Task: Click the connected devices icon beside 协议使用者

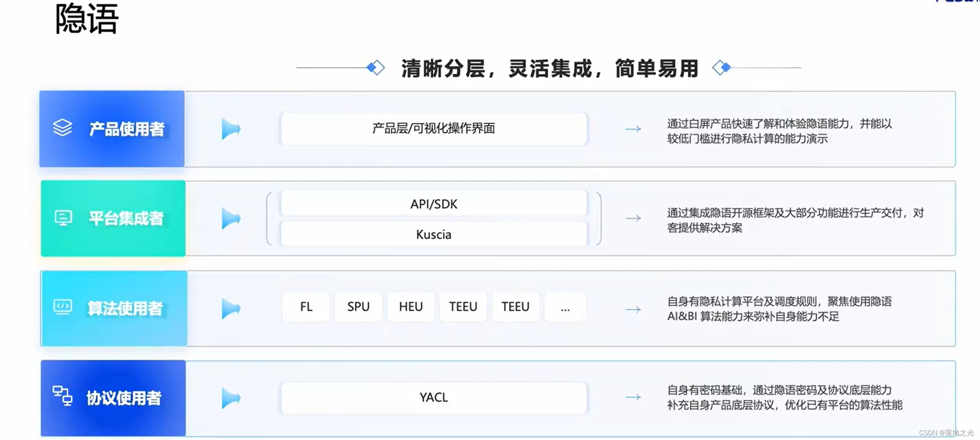Action: (62, 396)
